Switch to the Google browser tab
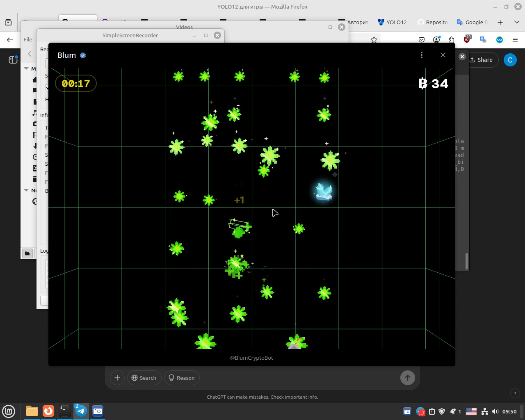 (472, 22)
